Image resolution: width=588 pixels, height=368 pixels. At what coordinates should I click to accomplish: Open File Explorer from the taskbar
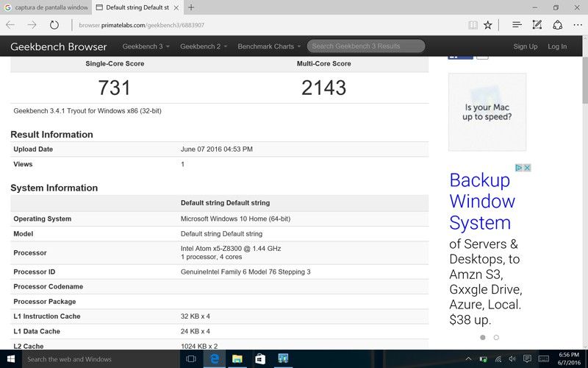coord(237,359)
